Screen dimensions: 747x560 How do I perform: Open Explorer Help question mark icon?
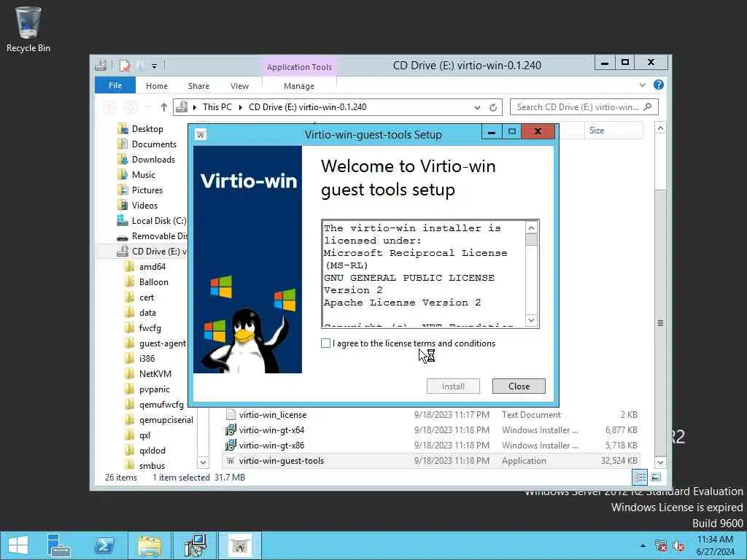point(659,85)
